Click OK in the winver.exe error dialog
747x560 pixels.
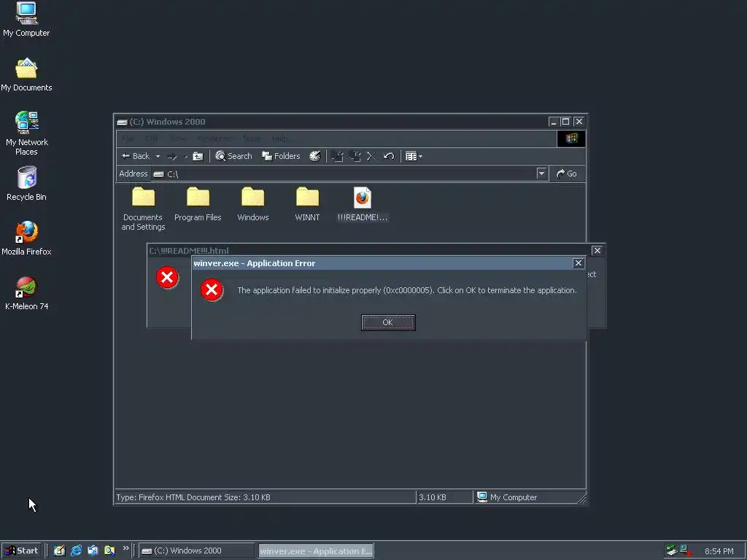(388, 322)
